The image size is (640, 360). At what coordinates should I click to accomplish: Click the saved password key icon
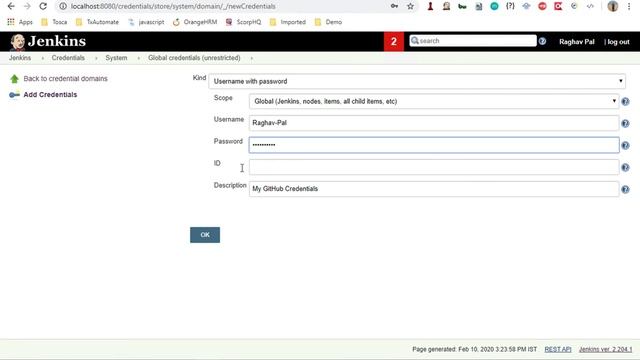pos(394,6)
